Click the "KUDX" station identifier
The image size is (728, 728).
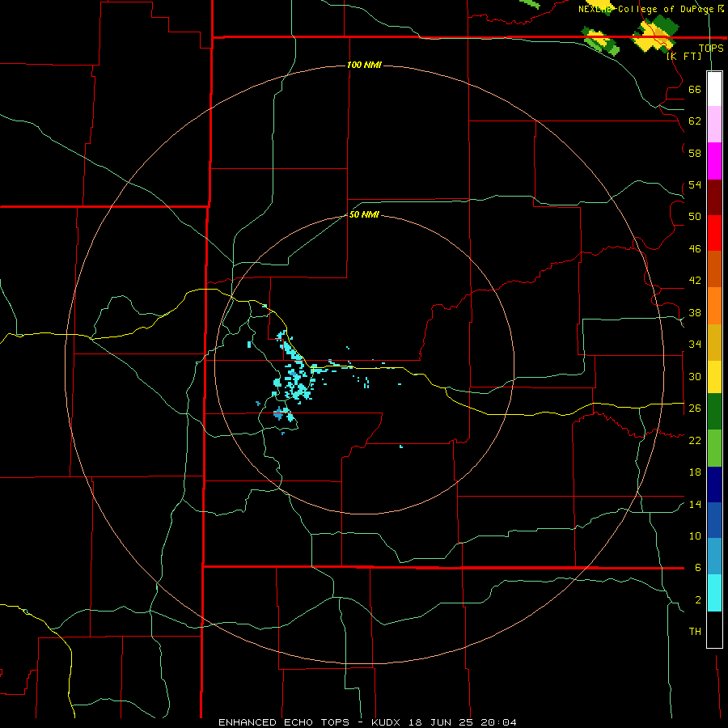387,722
